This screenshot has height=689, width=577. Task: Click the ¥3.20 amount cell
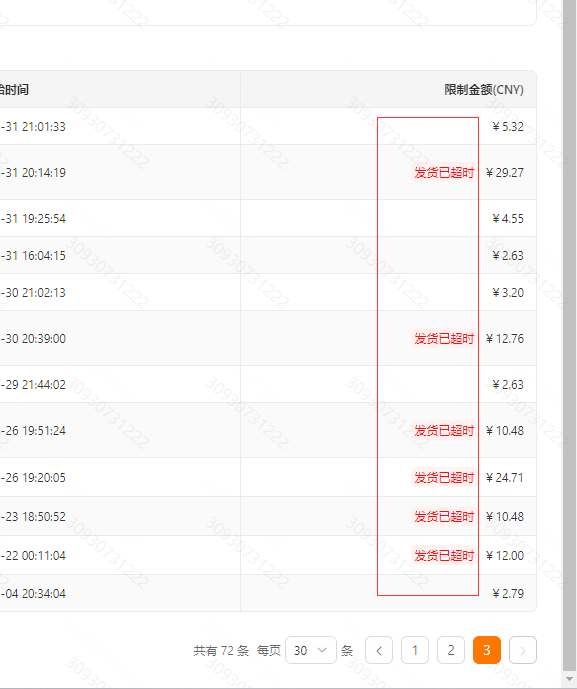pyautogui.click(x=508, y=293)
